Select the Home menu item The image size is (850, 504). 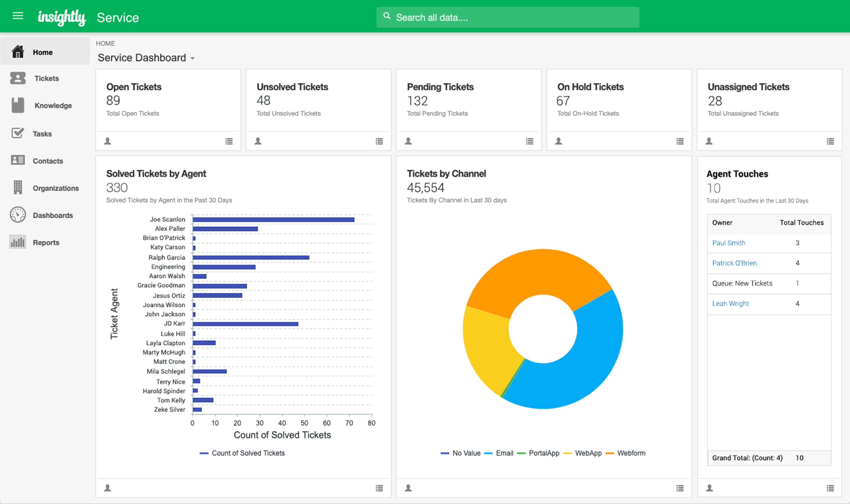pos(42,52)
